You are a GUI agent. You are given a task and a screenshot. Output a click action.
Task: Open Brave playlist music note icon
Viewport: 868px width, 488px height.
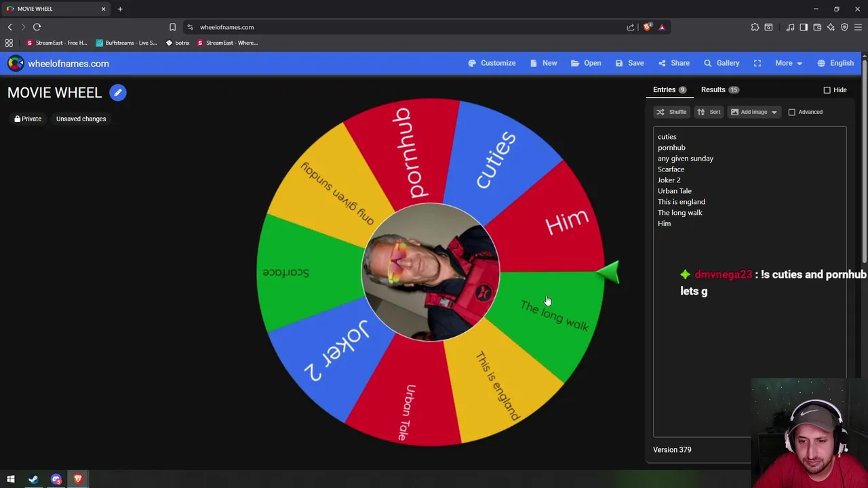(x=790, y=27)
